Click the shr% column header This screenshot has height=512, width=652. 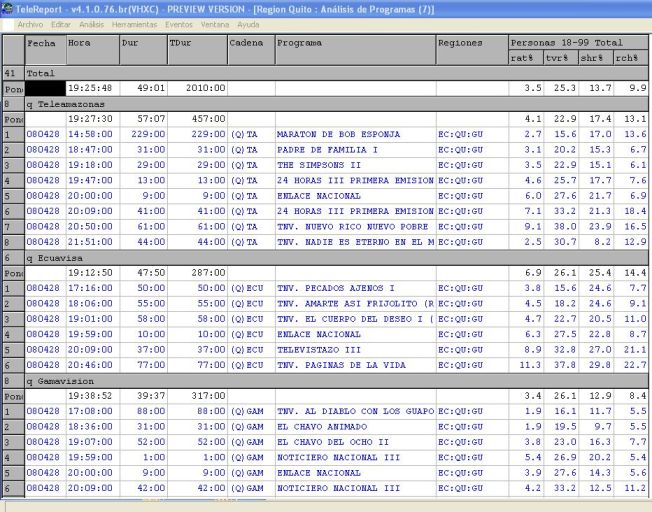596,58
